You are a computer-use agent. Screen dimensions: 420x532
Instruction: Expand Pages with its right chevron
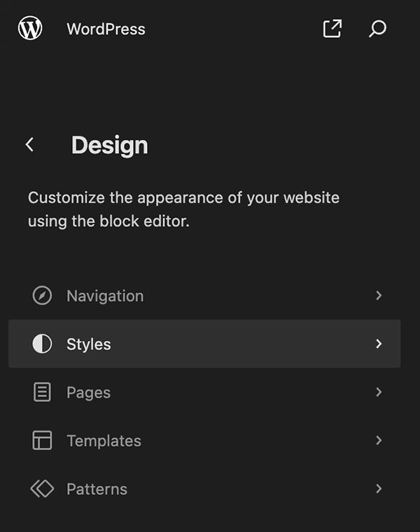click(x=379, y=392)
